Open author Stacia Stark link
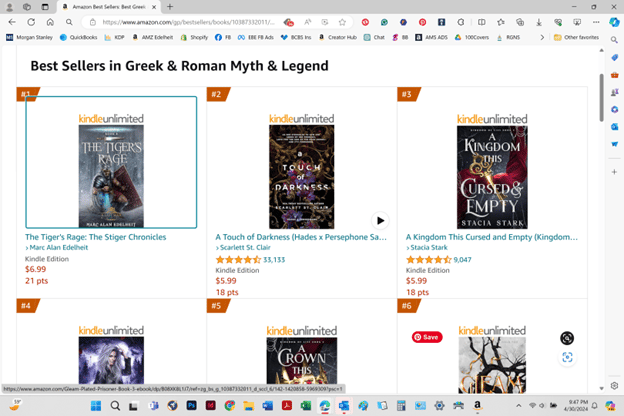This screenshot has height=416, width=624. point(429,247)
